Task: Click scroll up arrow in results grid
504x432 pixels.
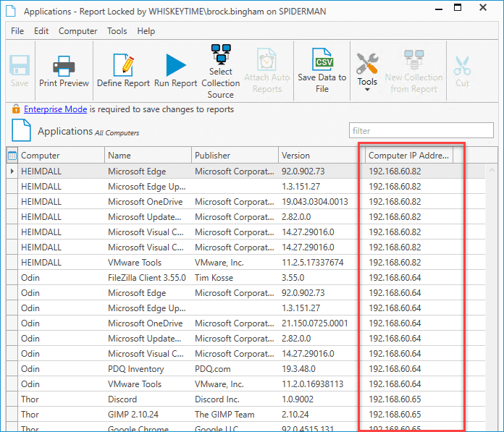Action: [x=492, y=170]
